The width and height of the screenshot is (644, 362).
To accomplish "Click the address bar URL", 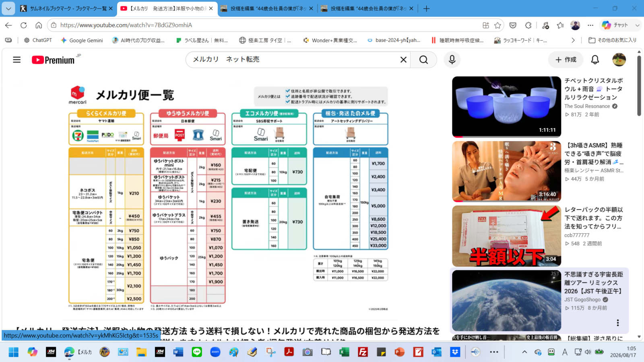I will coord(126,25).
